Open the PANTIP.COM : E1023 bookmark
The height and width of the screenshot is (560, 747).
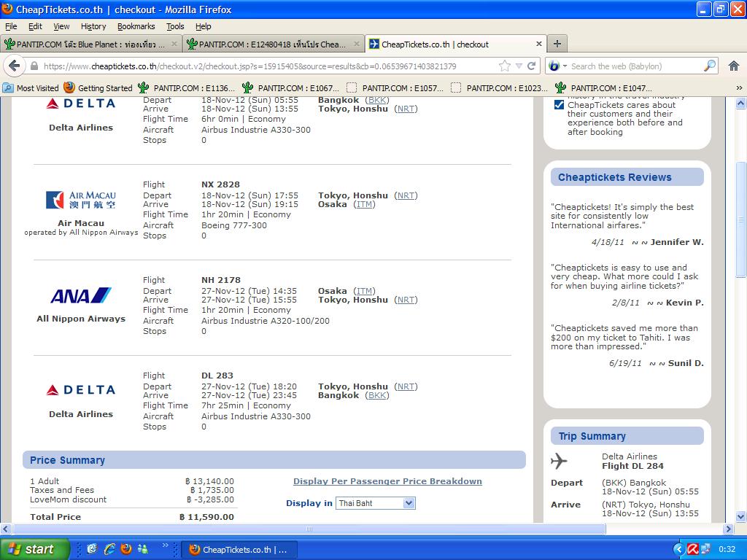point(499,88)
